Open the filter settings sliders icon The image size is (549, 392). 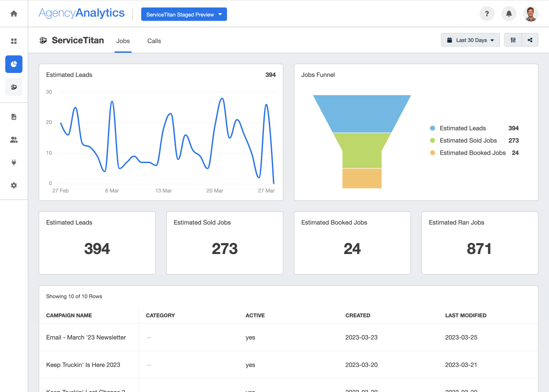(513, 40)
